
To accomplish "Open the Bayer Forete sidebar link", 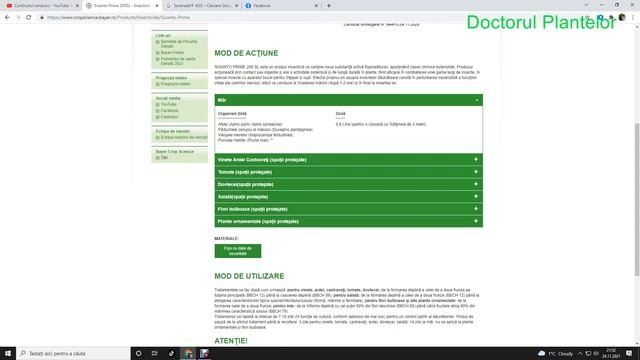I will (172, 53).
